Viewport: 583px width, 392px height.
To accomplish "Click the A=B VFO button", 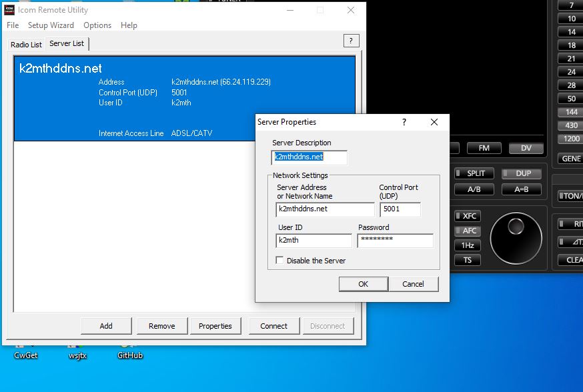I will point(521,189).
